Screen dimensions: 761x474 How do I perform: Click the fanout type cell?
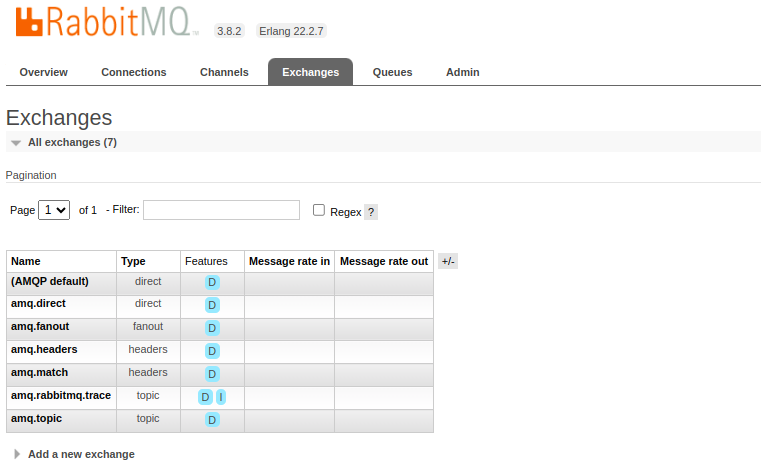tap(148, 327)
